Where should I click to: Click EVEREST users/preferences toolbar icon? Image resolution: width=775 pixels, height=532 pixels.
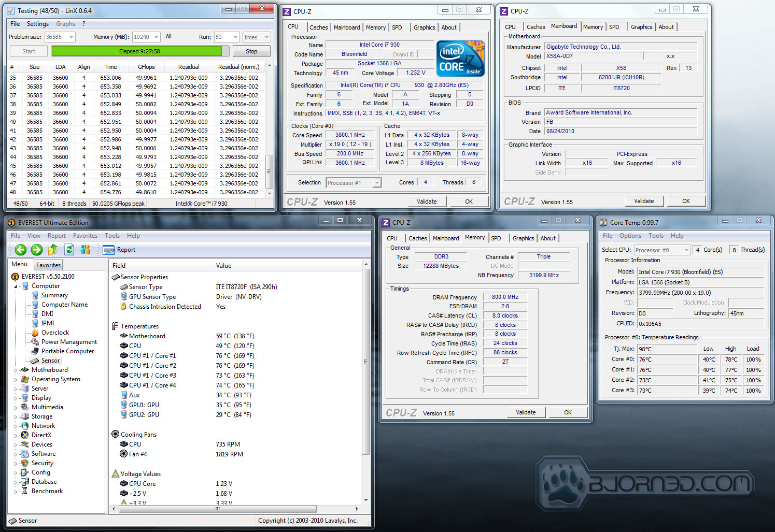click(x=86, y=250)
